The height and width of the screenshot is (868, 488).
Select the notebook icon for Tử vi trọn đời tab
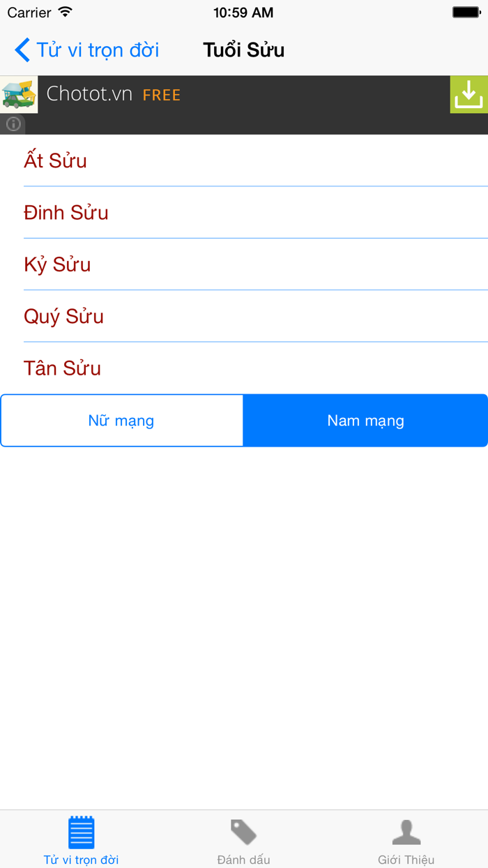(x=82, y=832)
